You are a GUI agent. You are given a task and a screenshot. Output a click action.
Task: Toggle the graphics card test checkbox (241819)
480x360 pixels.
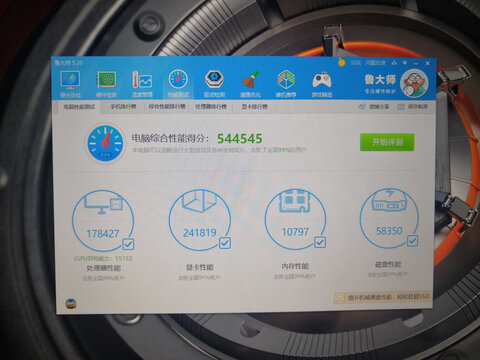225,243
